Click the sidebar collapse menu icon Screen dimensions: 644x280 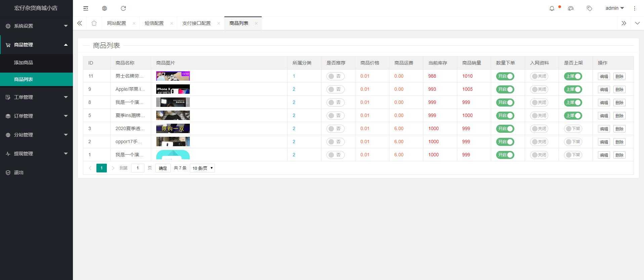(86, 8)
